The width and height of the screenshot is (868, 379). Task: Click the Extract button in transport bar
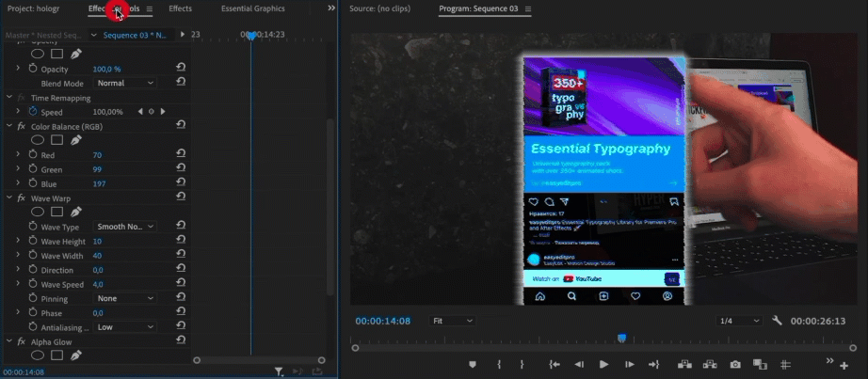click(x=710, y=364)
